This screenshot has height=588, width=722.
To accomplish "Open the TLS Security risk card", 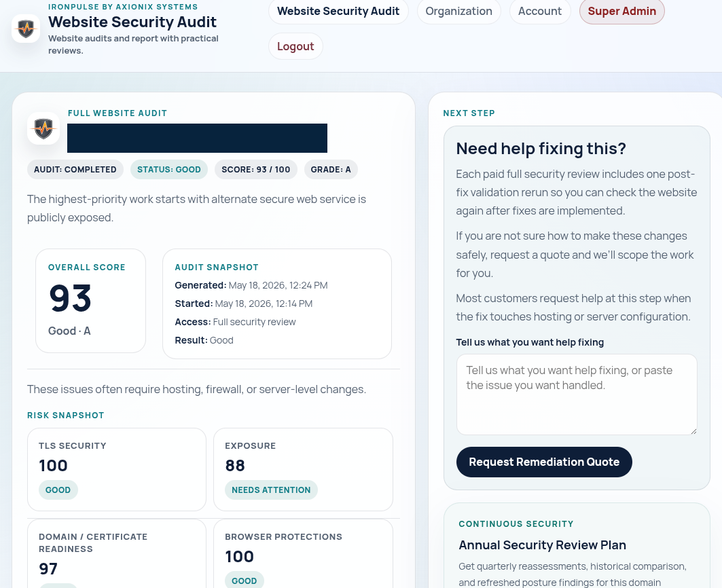I will click(x=117, y=470).
